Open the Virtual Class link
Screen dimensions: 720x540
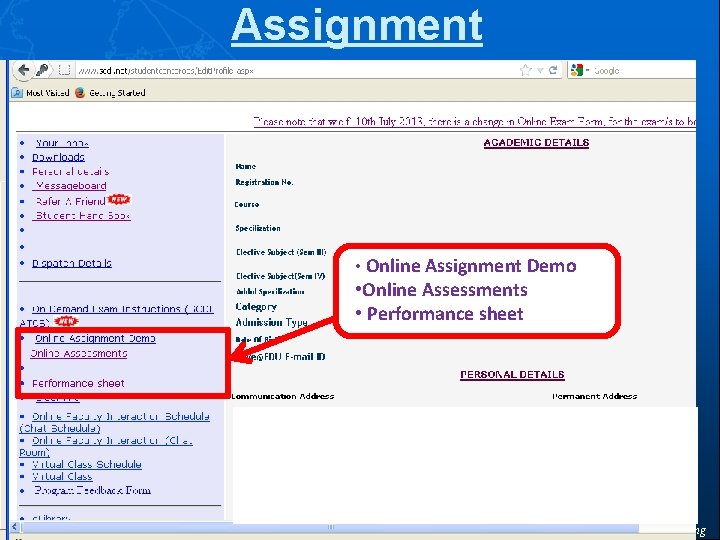(62, 477)
